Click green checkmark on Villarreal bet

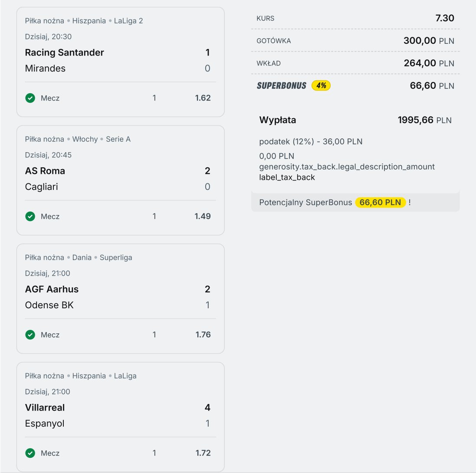point(30,453)
